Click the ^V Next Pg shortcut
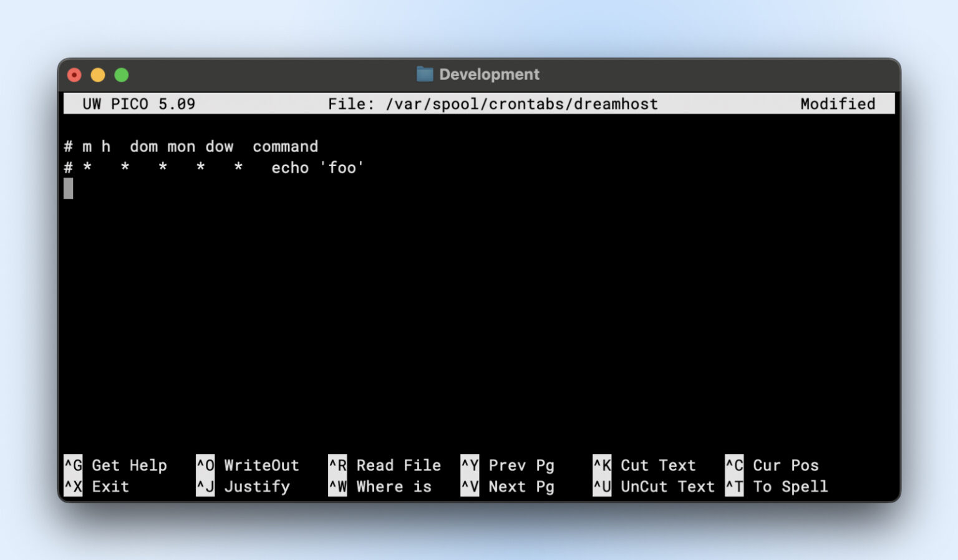This screenshot has height=560, width=958. [508, 486]
